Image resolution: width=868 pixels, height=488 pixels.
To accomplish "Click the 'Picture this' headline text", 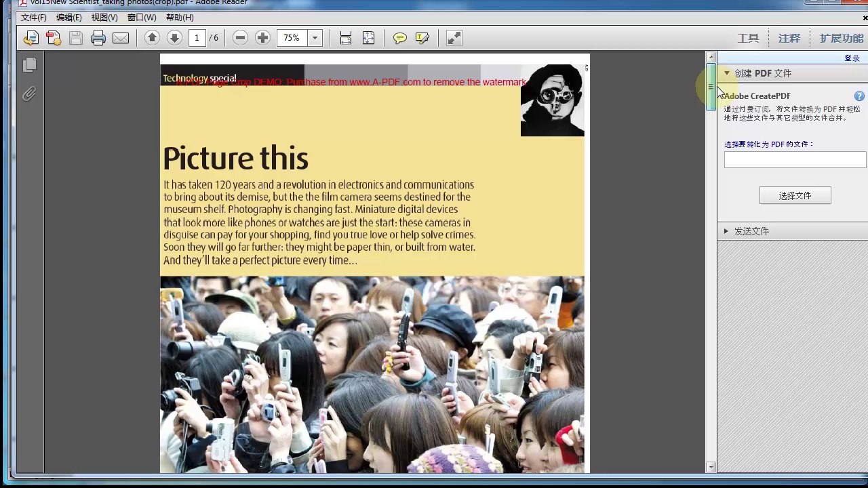I will (236, 159).
